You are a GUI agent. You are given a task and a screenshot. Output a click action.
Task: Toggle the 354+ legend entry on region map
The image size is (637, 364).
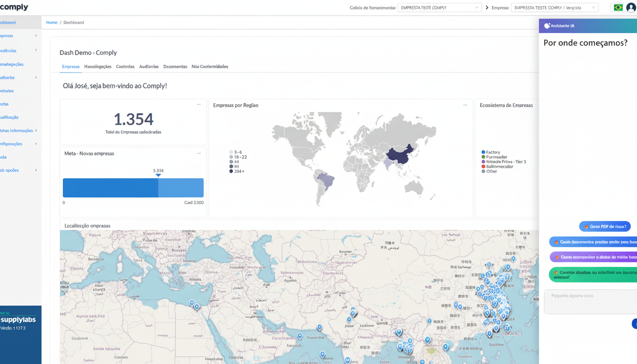pos(237,172)
